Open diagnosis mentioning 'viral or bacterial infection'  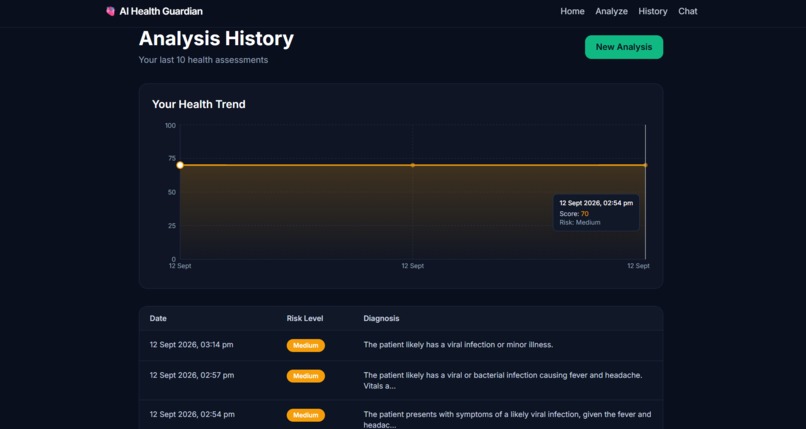click(503, 381)
